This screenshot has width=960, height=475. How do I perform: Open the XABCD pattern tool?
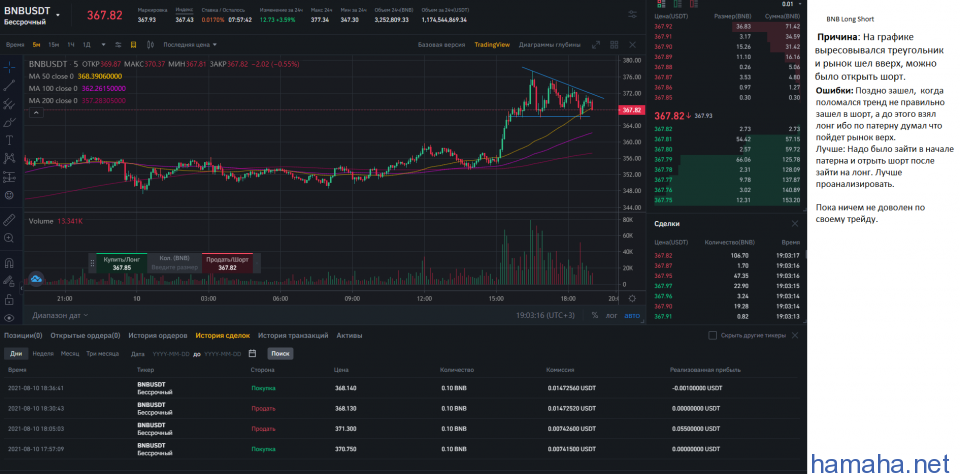[9, 158]
